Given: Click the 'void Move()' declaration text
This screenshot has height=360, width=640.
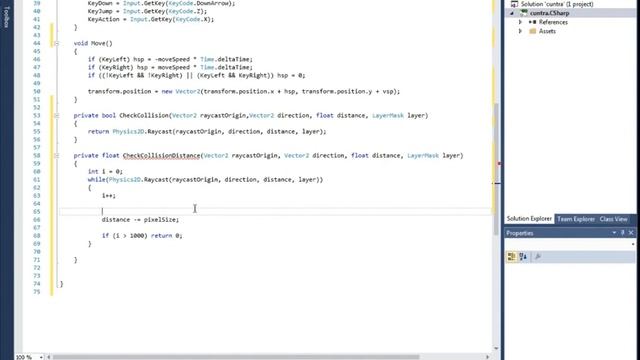Looking at the screenshot, I should pyautogui.click(x=93, y=43).
